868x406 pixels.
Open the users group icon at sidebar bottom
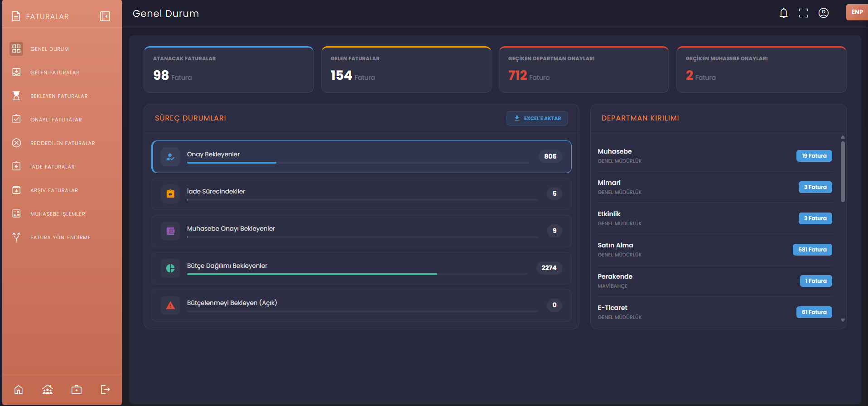click(48, 390)
